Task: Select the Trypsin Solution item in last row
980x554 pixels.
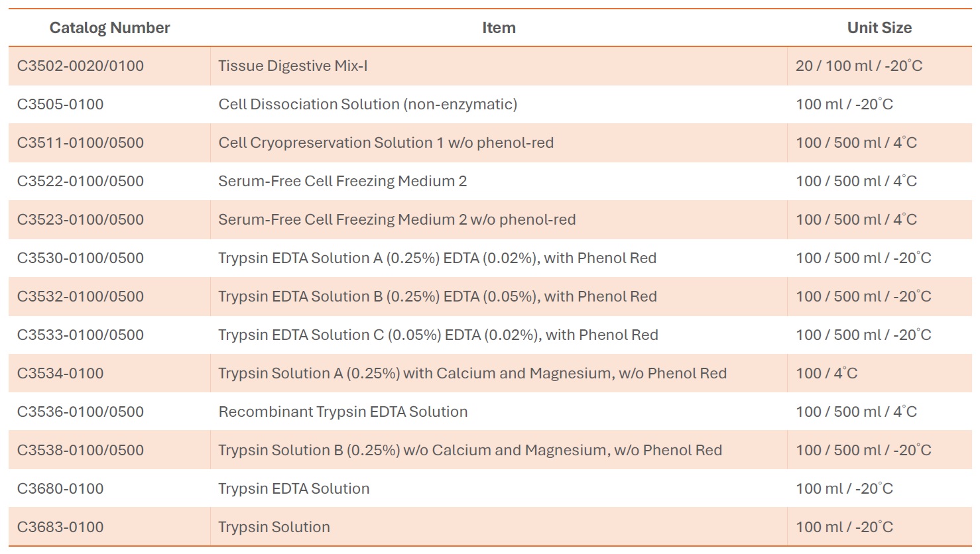Action: 274,527
